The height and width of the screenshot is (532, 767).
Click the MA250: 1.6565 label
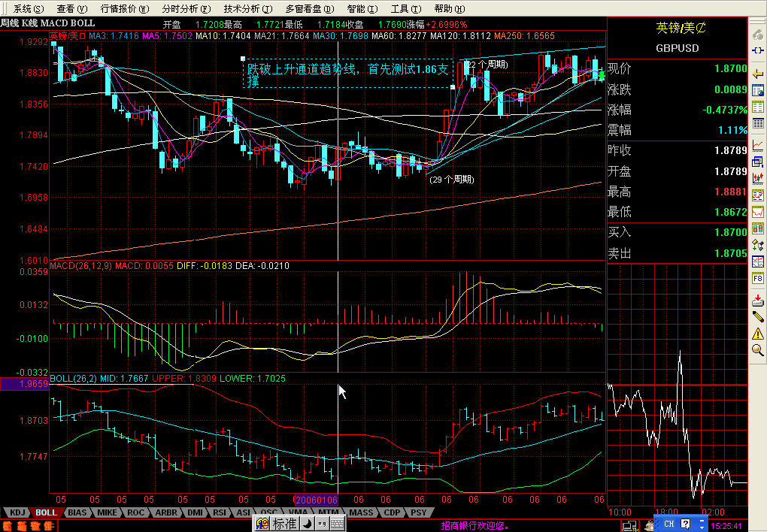click(524, 36)
